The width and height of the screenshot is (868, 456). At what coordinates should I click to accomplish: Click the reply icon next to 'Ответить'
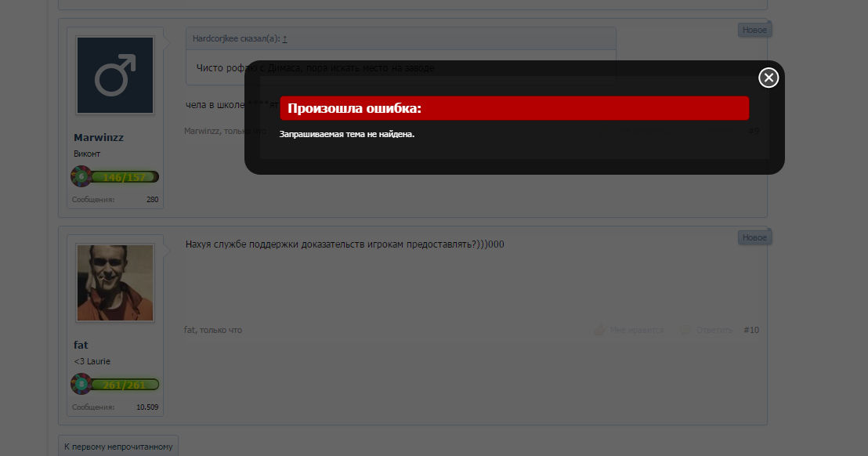(685, 330)
